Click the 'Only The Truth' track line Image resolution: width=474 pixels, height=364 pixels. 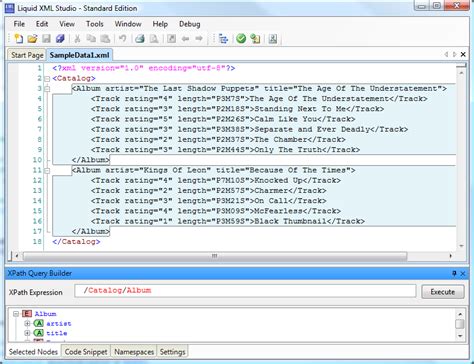pos(225,150)
